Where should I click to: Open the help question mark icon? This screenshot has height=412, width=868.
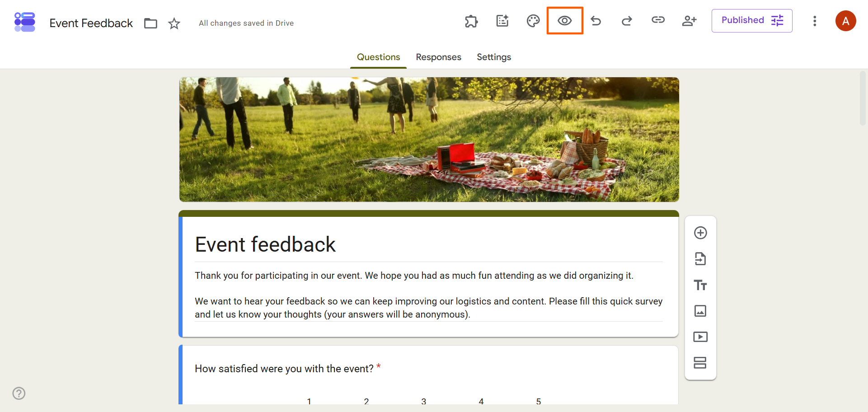(19, 393)
